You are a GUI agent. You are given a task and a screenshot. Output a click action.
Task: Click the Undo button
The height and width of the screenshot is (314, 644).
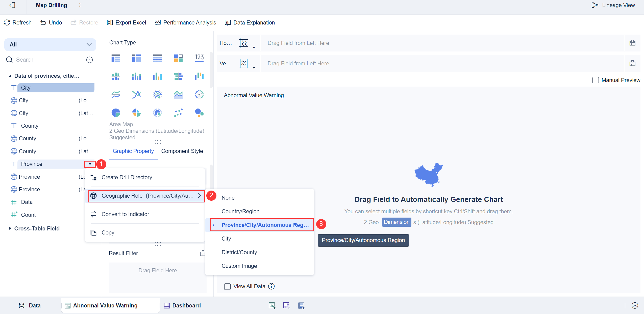(51, 23)
